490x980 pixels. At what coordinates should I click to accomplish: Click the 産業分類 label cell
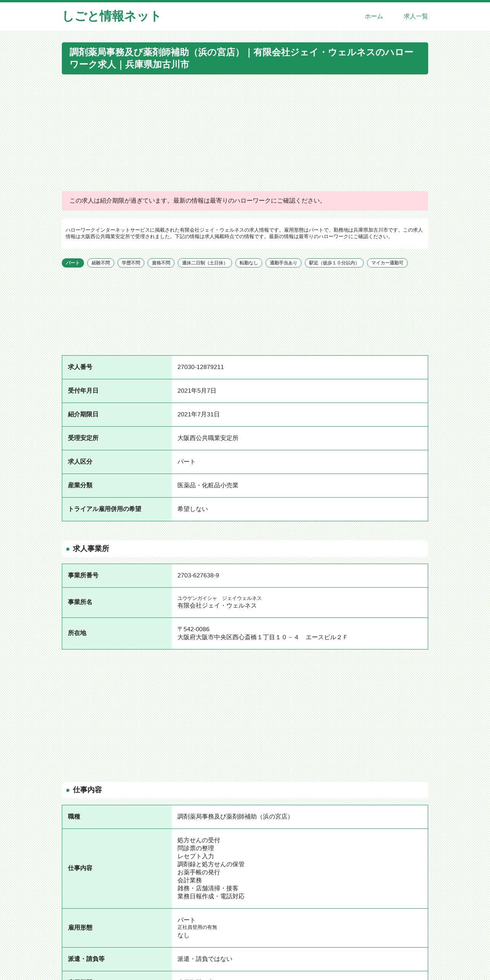pyautogui.click(x=117, y=485)
